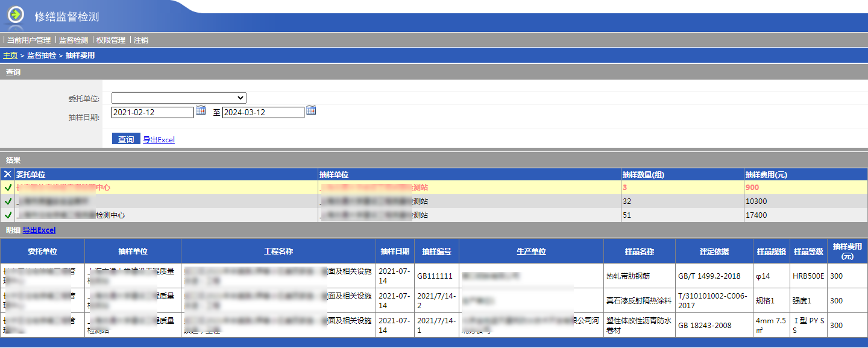Click sample number 2021/7/14-1

(436, 325)
